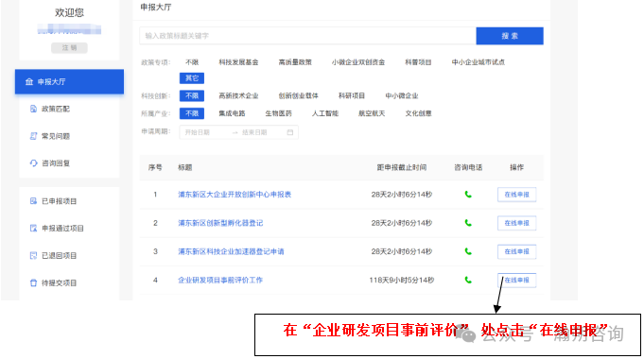Image resolution: width=644 pixels, height=359 pixels.
Task: Click the 政策匹配 document icon
Action: pos(34,109)
